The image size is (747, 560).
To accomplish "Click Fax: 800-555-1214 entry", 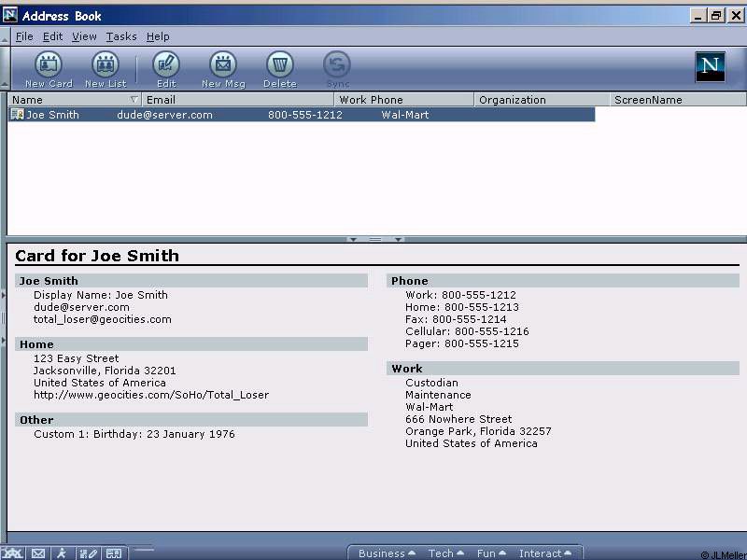I will (456, 319).
